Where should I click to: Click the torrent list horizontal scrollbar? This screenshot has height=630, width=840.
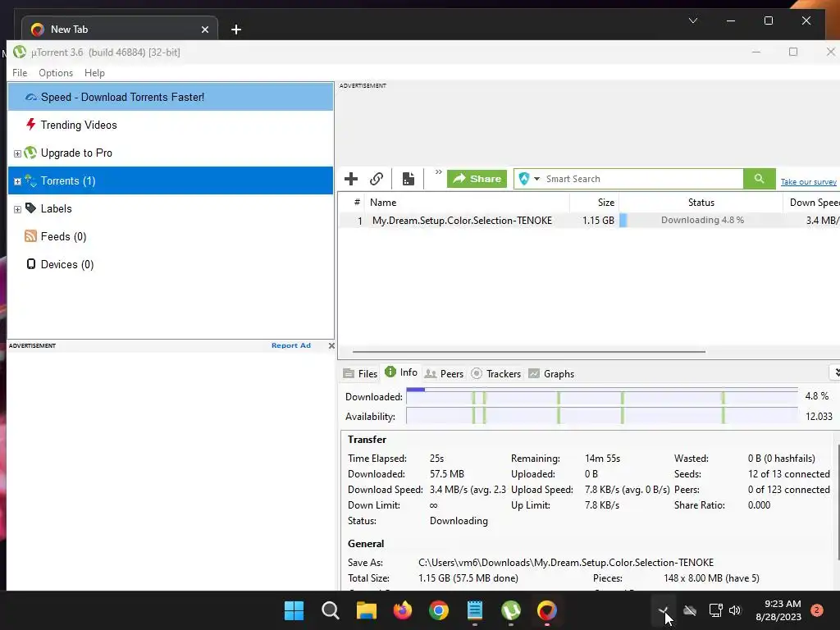pos(529,352)
